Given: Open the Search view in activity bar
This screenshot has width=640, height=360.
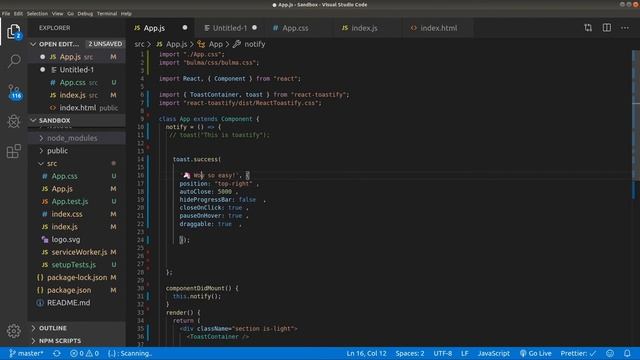Looking at the screenshot, I should [x=14, y=61].
